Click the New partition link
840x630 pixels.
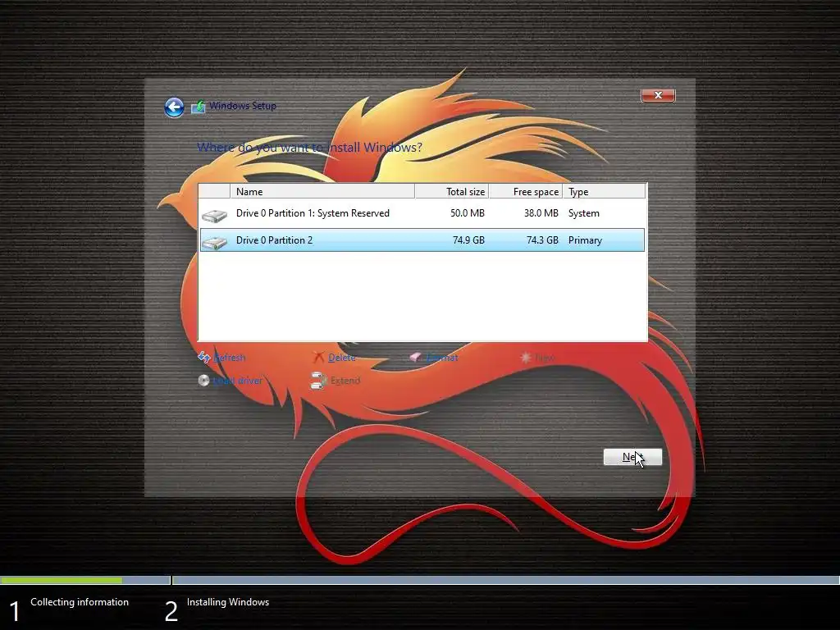(x=545, y=358)
